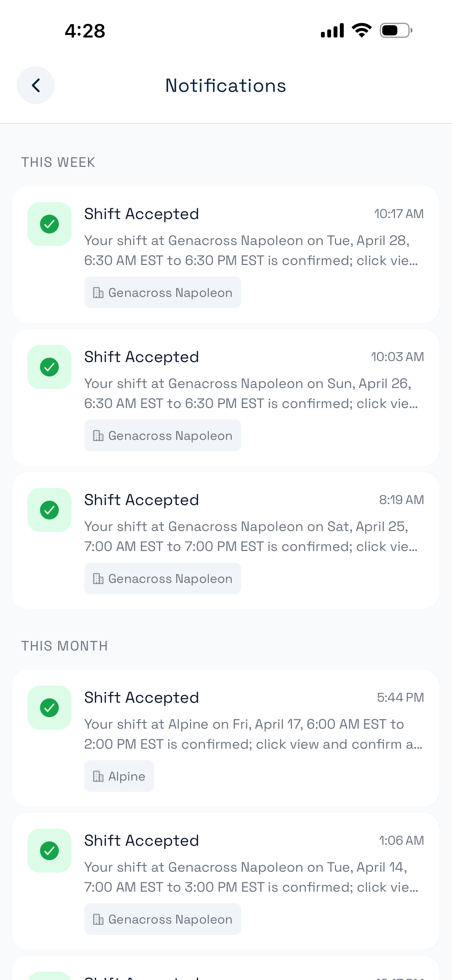Tap the back arrow button
Screen dimensions: 452x980
36,85
